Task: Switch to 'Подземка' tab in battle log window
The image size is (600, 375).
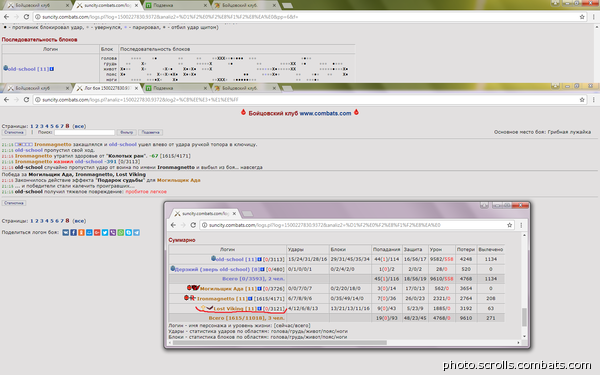Action: tap(176, 88)
